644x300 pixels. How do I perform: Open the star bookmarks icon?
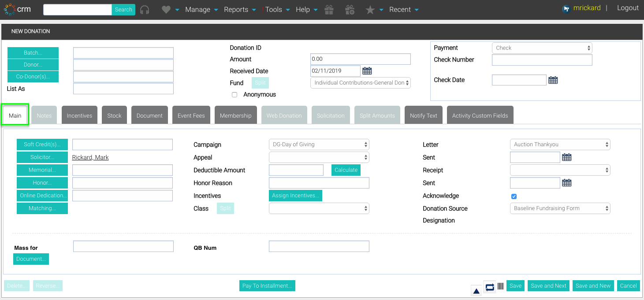click(x=370, y=10)
